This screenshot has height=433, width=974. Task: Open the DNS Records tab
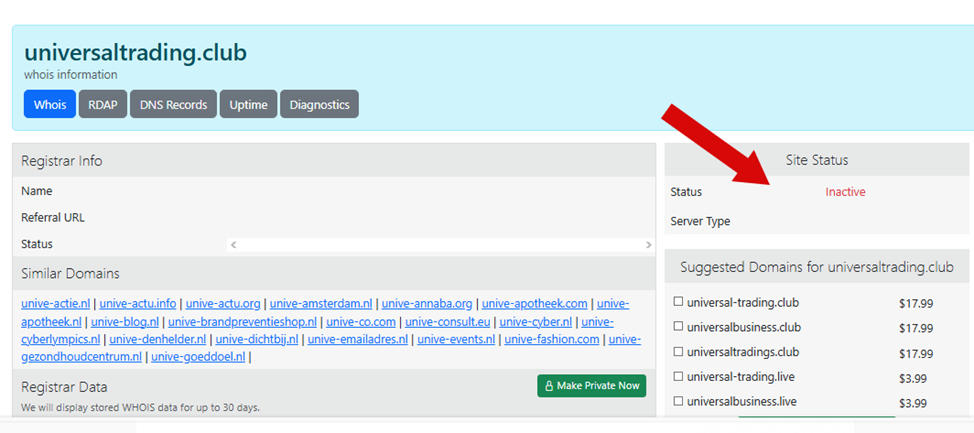pos(173,104)
